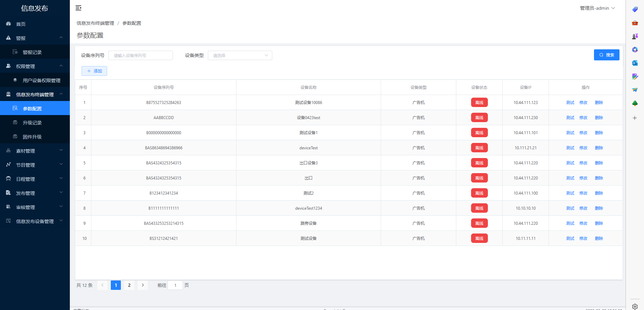The width and height of the screenshot is (644, 310).
Task: Click the 离线 status badge for 出口设备3
Action: coord(479,163)
